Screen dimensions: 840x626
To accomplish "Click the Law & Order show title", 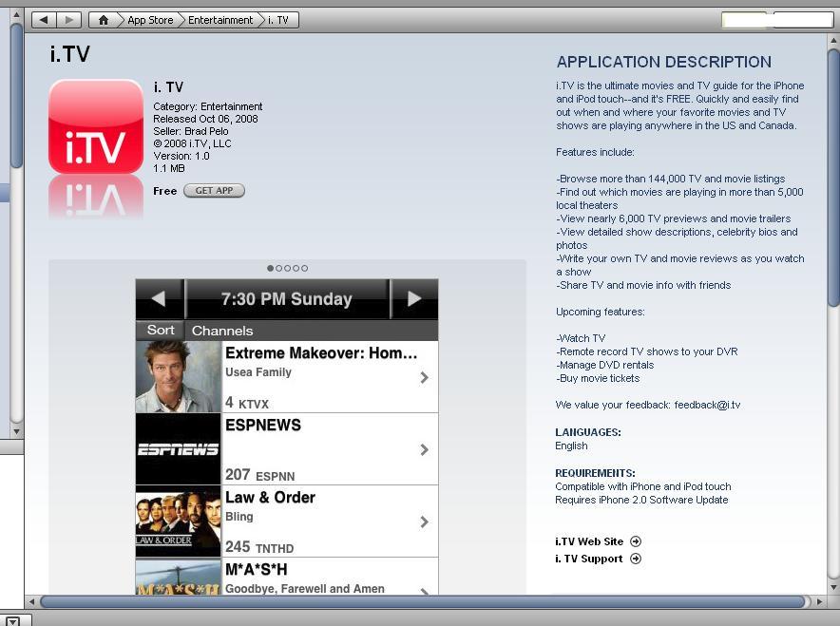I will coord(270,498).
